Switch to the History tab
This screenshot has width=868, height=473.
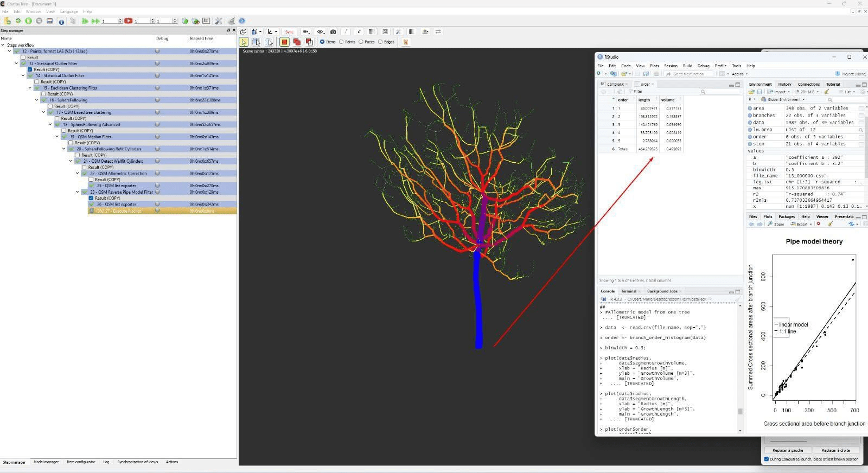pos(784,84)
